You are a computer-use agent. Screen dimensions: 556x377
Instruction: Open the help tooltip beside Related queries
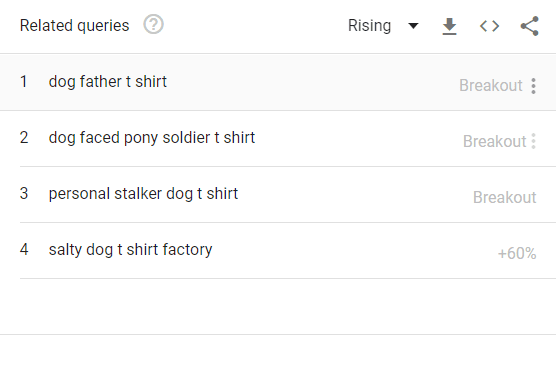[153, 25]
